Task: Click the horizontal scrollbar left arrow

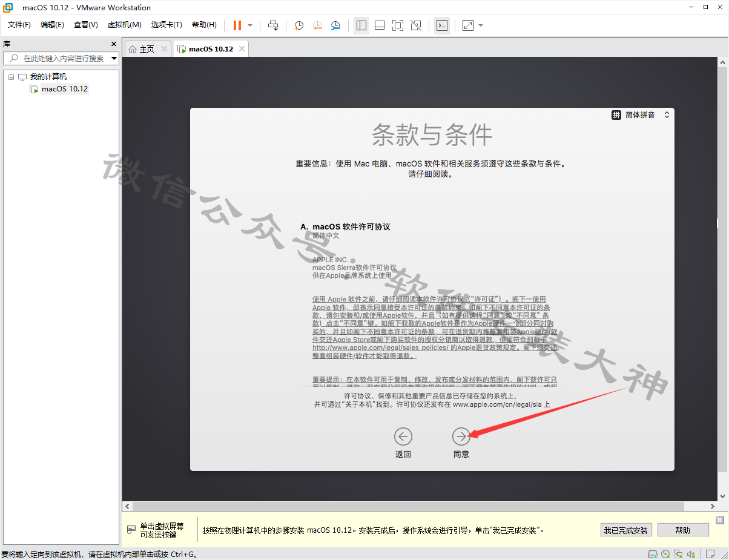Action: [127, 506]
